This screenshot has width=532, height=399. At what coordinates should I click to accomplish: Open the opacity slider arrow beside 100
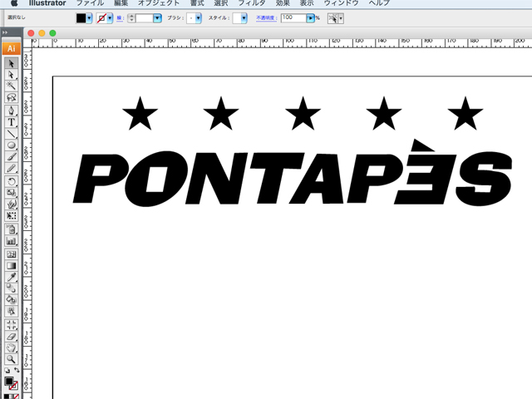(310, 18)
